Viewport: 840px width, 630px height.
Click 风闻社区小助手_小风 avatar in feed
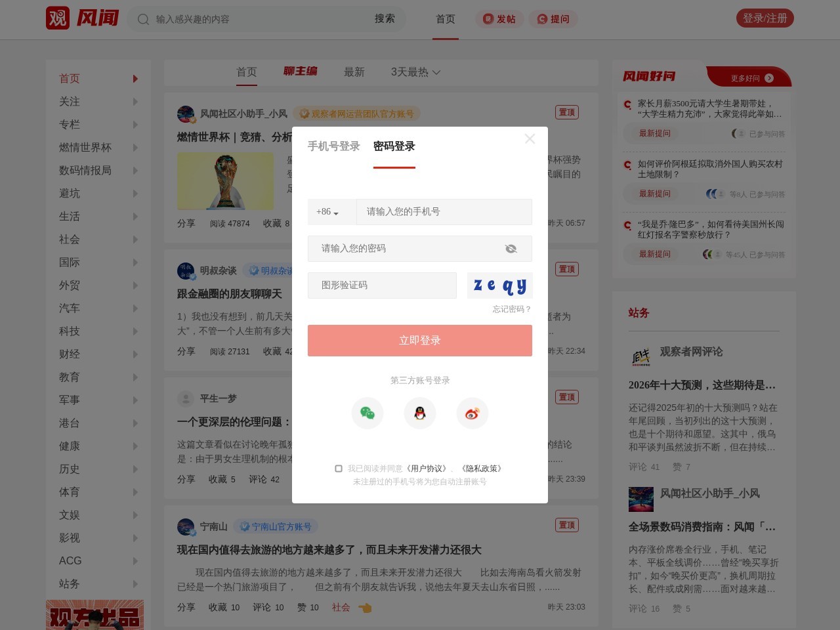click(186, 114)
